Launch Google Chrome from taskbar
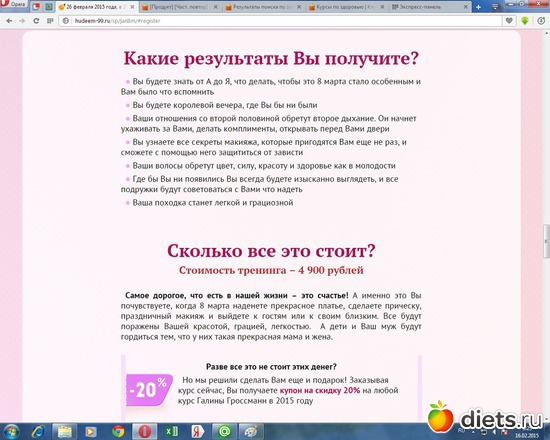Image resolution: width=550 pixels, height=440 pixels. click(x=118, y=432)
